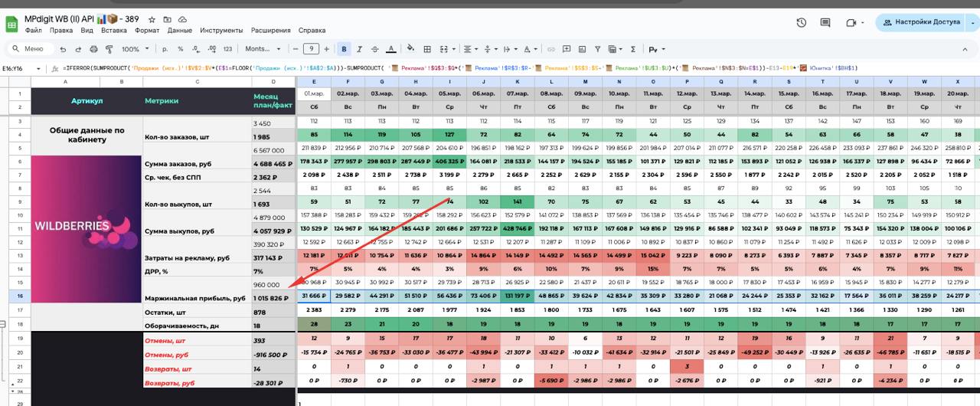Format cells as percent
Viewport: 980px width, 406px height.
point(180,49)
